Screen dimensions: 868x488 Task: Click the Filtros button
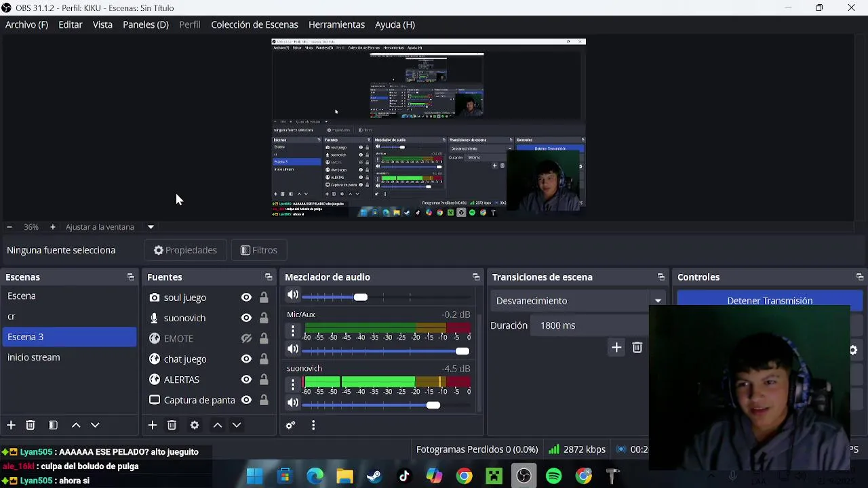259,250
